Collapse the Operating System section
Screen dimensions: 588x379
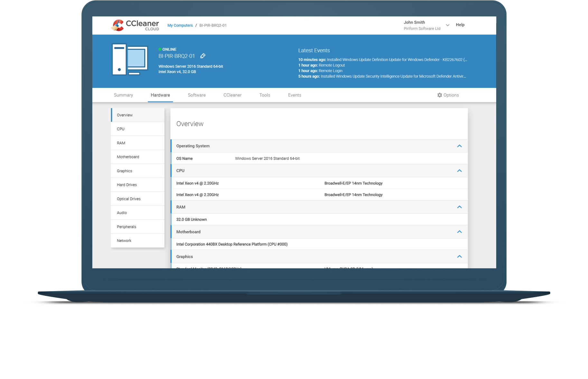459,146
